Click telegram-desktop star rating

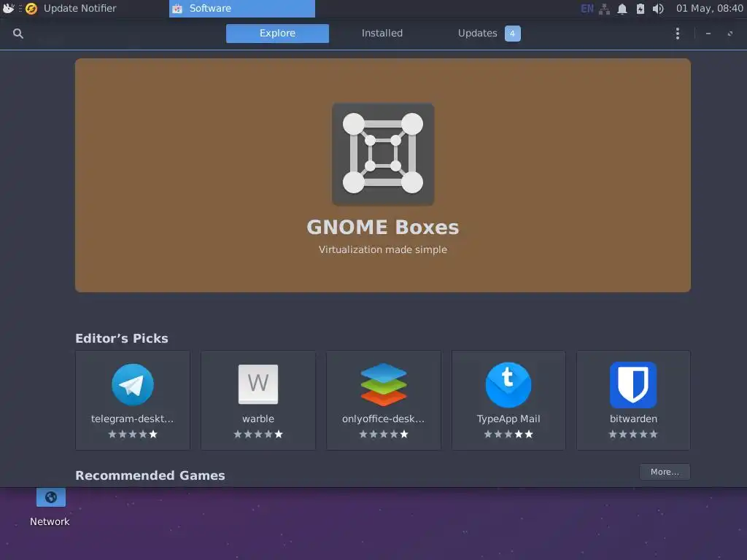click(133, 435)
